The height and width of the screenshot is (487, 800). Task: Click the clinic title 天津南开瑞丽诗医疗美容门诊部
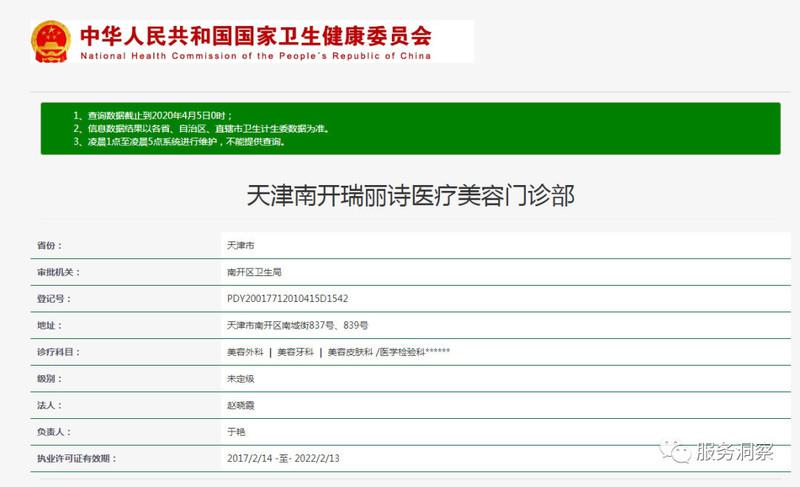[410, 195]
